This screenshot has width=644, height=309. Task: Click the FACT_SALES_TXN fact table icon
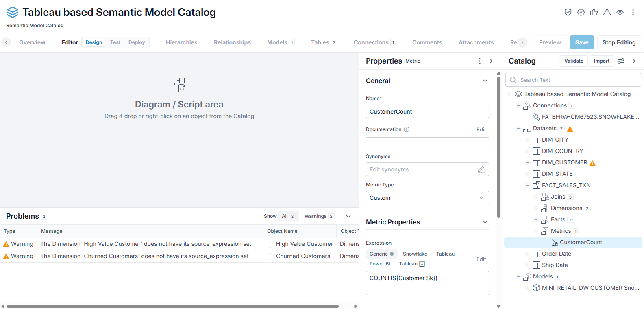tap(536, 185)
